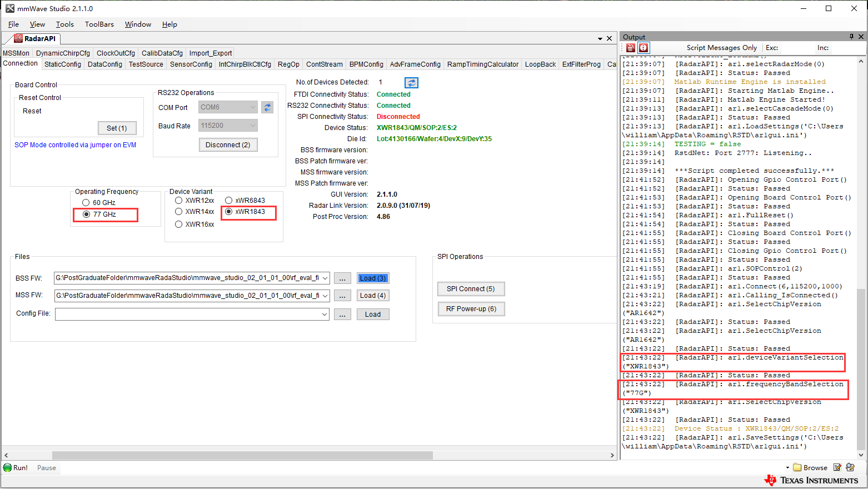Pin the Output panel with the pushpin icon
Screen dimensions: 868x489
851,37
